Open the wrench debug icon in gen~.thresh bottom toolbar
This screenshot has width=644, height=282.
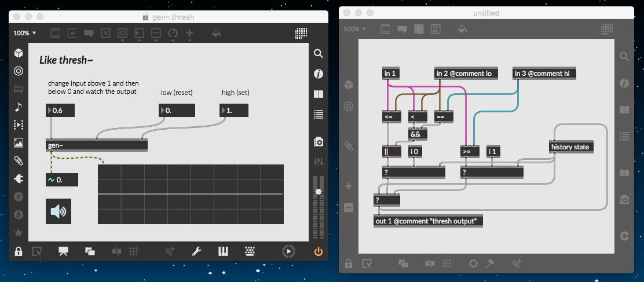click(x=196, y=251)
